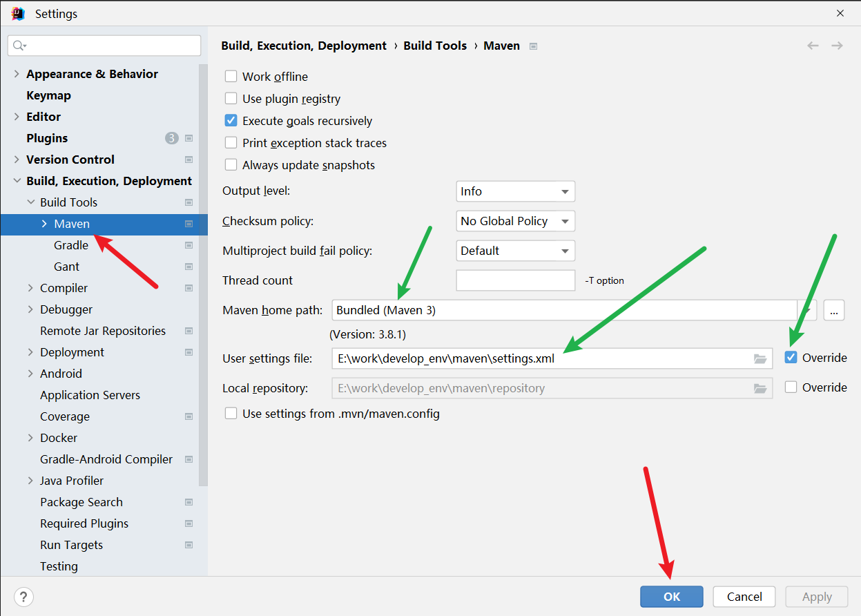Click Build, Execution, Deployment breadcrumb
Screen dimensions: 861x616
tap(304, 46)
